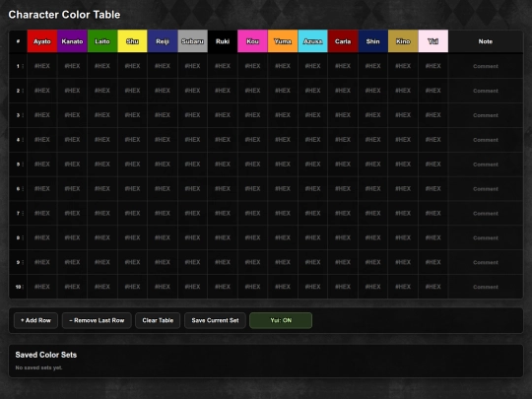The width and height of the screenshot is (532, 399).
Task: Click the row 7 drag handle dots
Action: point(23,213)
